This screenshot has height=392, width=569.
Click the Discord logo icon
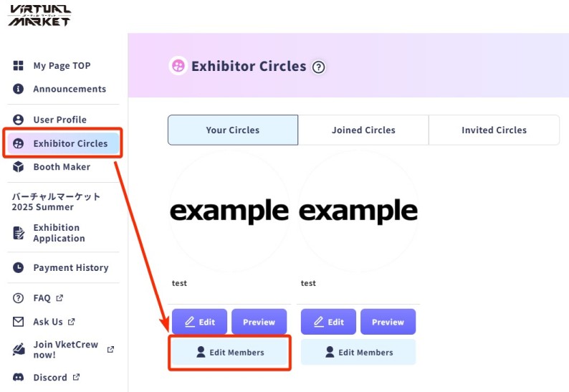pos(19,378)
